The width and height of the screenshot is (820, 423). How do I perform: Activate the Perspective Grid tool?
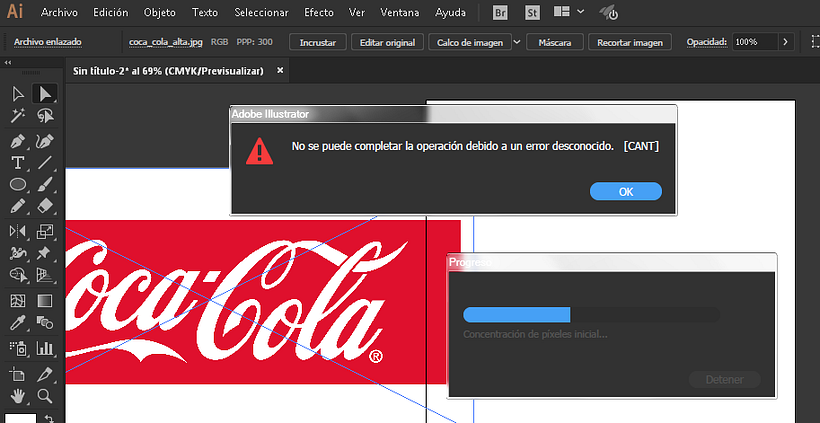click(45, 275)
